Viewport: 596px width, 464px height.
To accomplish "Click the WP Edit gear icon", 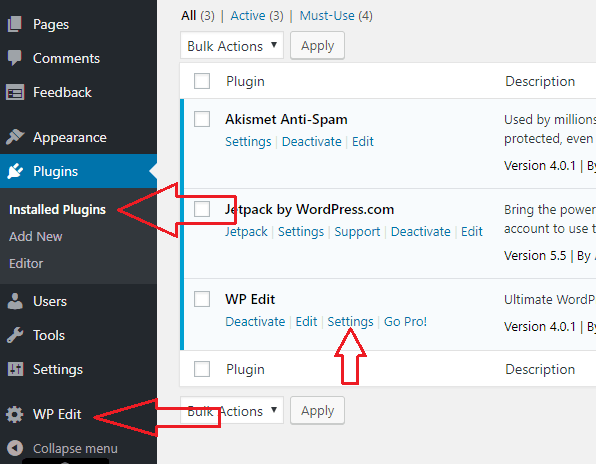I will [x=15, y=414].
